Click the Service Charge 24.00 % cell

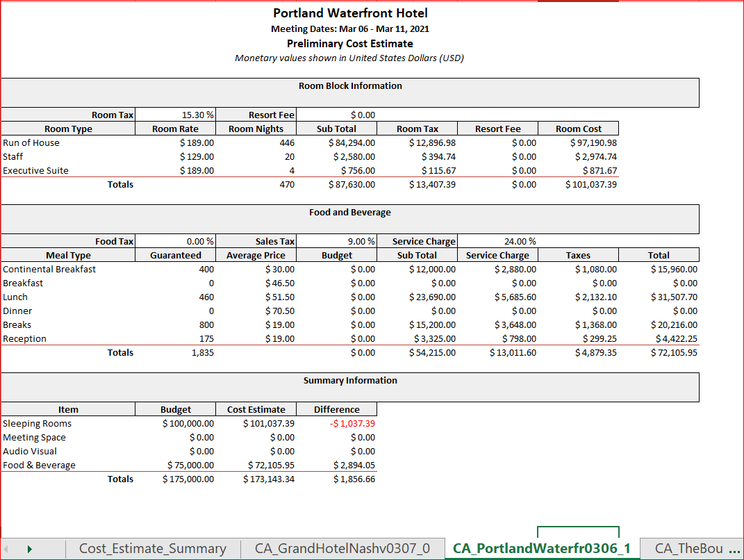497,241
